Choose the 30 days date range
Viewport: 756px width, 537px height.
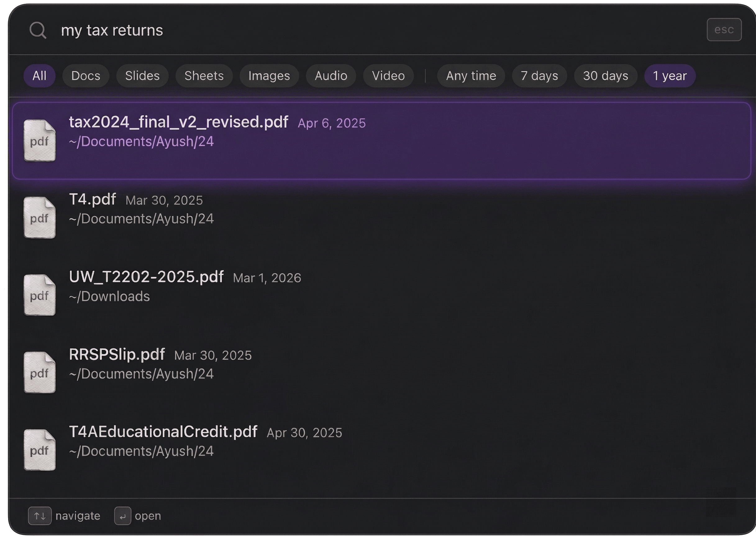606,76
